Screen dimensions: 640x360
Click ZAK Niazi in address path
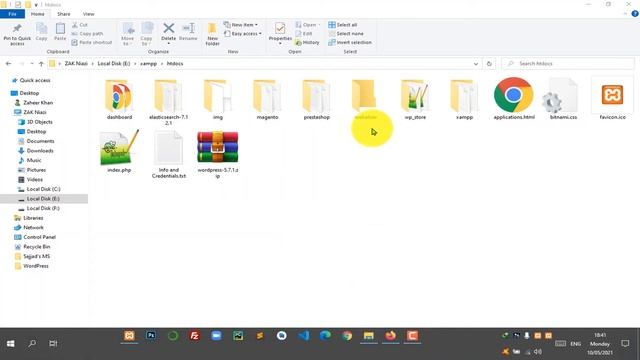point(76,64)
